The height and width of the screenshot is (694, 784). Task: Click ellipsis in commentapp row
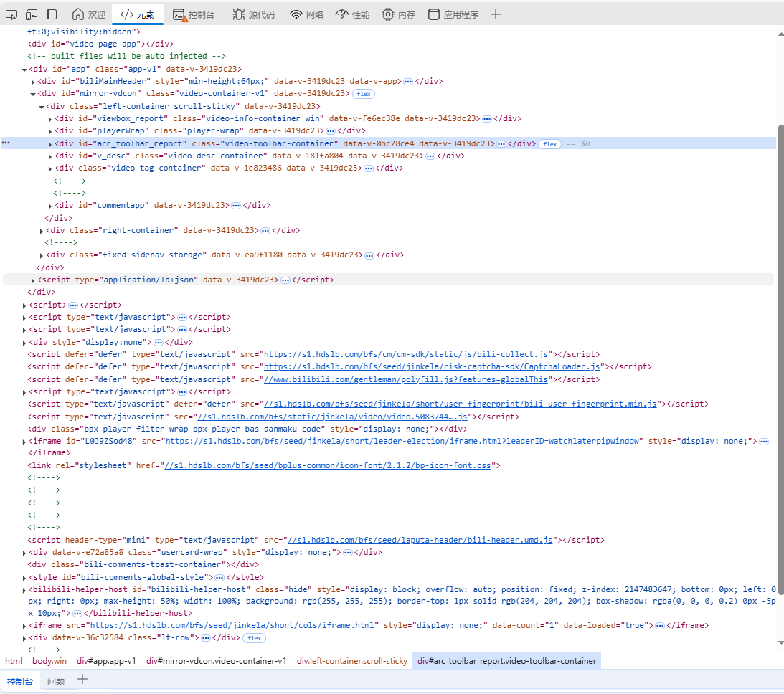(236, 205)
